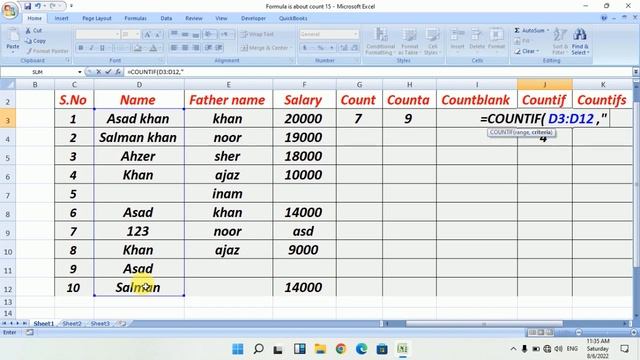Click the Undo icon in Quick Access
Screen dimensions: 640x360
tap(38, 6)
